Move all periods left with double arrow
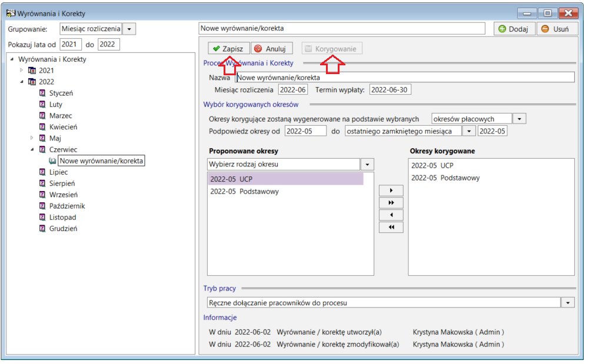 pos(391,227)
